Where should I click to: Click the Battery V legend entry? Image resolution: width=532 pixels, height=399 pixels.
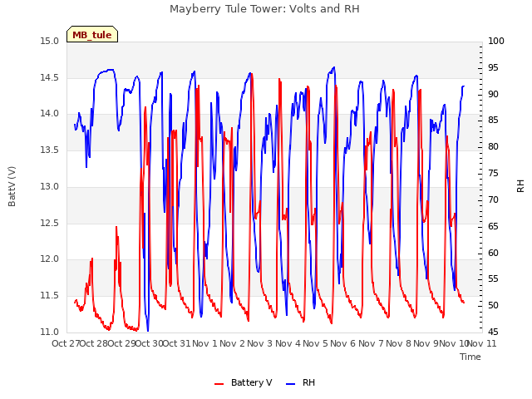coord(244,382)
